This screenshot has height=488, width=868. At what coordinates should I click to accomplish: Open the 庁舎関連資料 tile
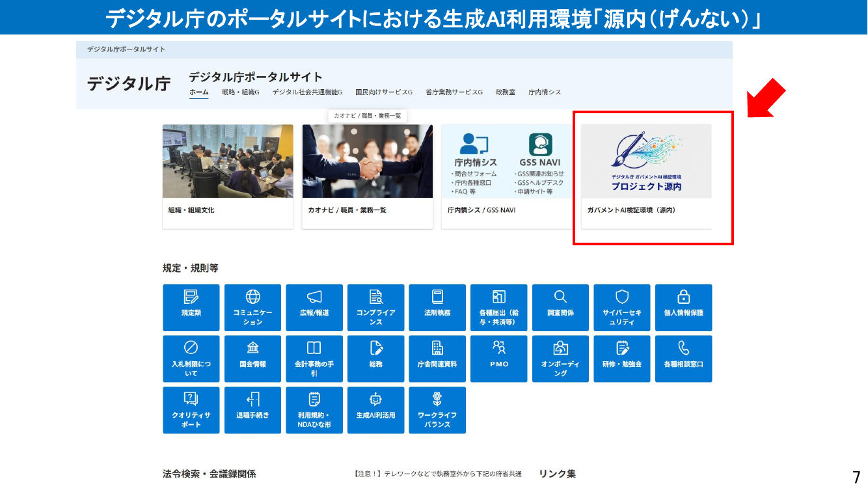point(437,359)
